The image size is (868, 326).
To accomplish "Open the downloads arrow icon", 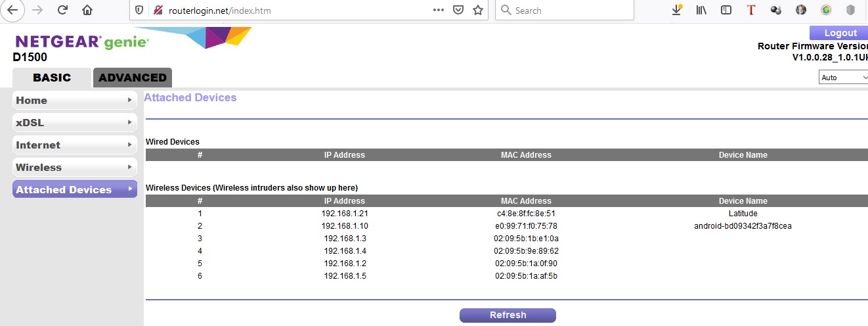I will pyautogui.click(x=678, y=10).
